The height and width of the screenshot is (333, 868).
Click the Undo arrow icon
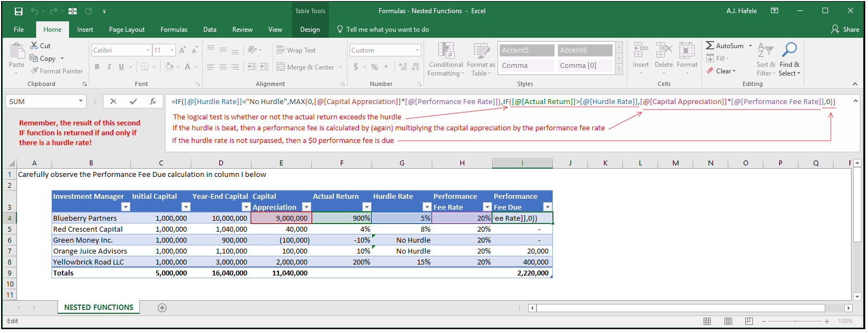pyautogui.click(x=35, y=11)
